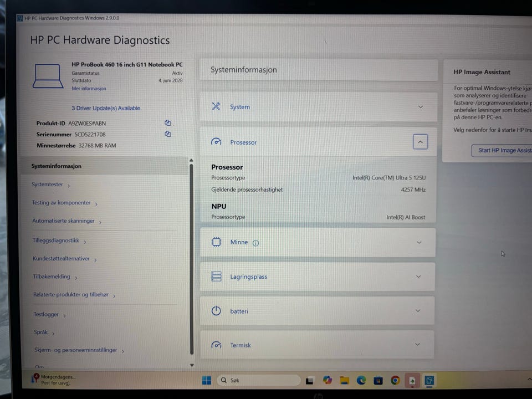Expand the Termisk section
532x399 pixels.
click(417, 344)
